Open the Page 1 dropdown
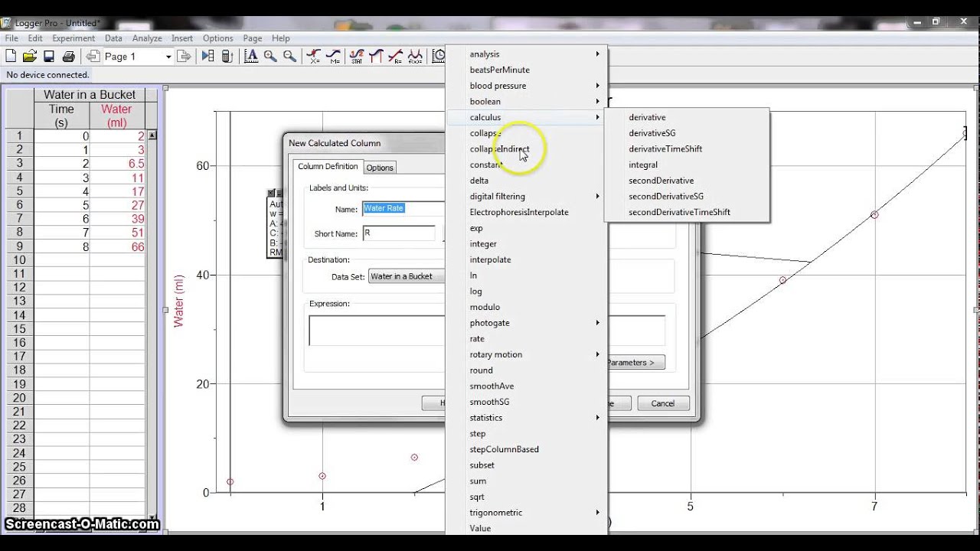The height and width of the screenshot is (551, 980). point(168,57)
